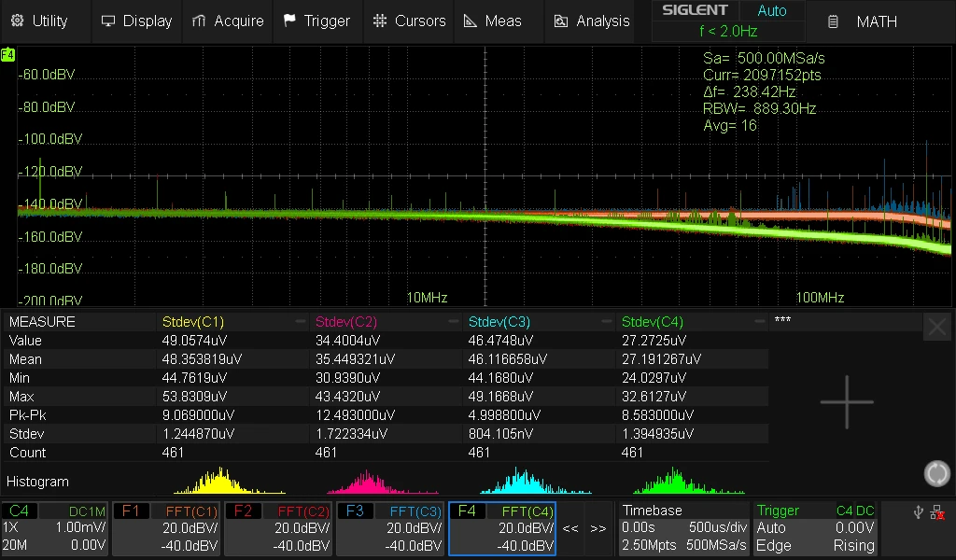Show previous math traces with << arrow
The width and height of the screenshot is (956, 560).
570,528
